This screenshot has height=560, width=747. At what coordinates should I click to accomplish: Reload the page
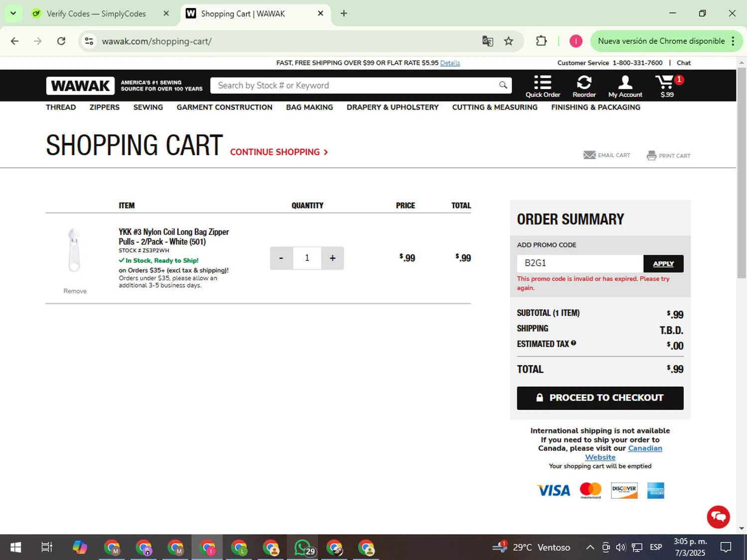pos(61,41)
